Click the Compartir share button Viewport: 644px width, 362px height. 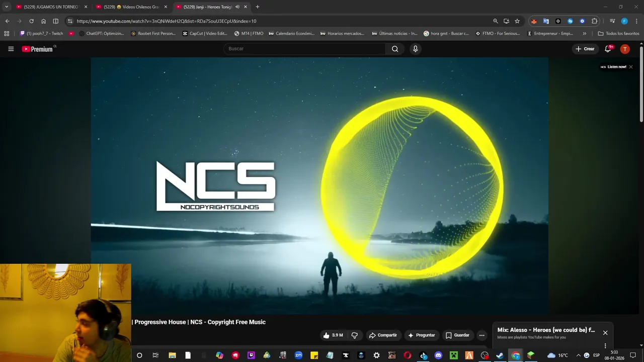pyautogui.click(x=382, y=335)
